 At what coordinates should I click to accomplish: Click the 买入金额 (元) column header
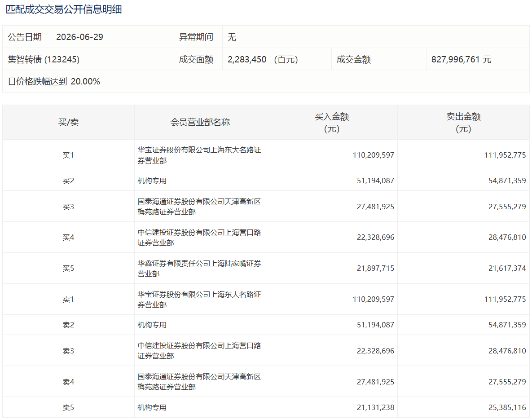click(332, 123)
